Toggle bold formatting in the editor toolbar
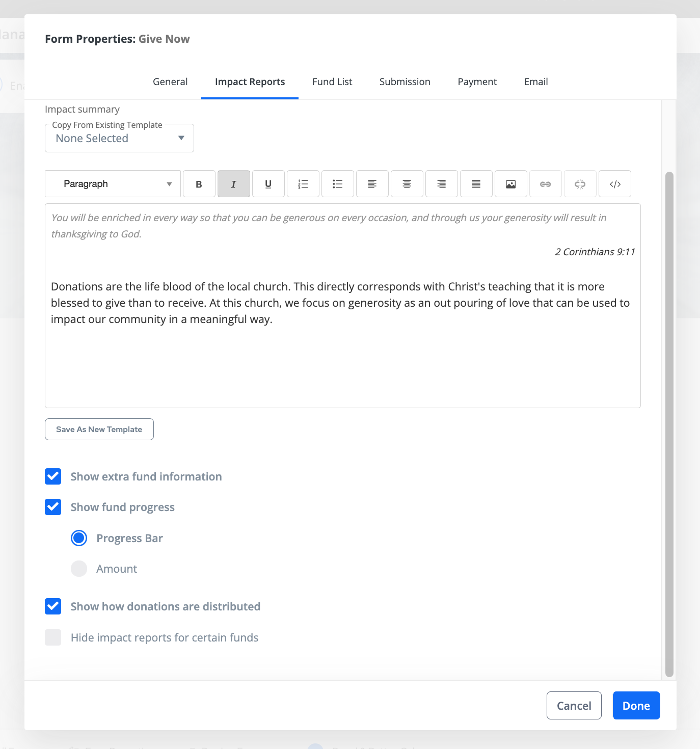Viewport: 700px width, 749px height. click(x=199, y=184)
